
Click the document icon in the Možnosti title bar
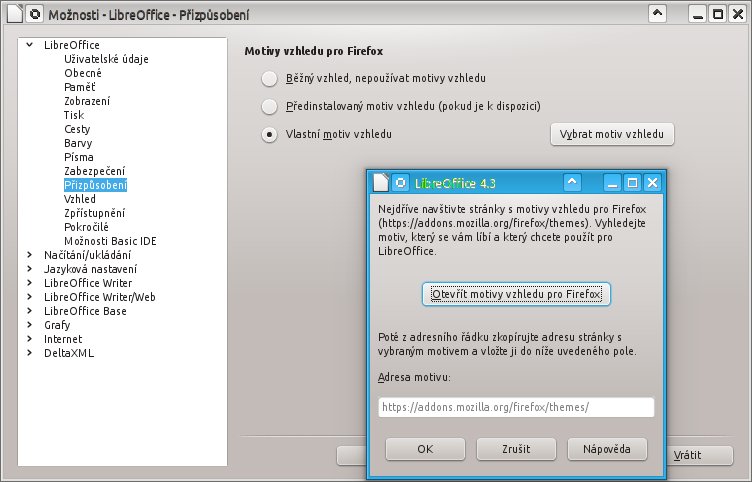(x=15, y=14)
